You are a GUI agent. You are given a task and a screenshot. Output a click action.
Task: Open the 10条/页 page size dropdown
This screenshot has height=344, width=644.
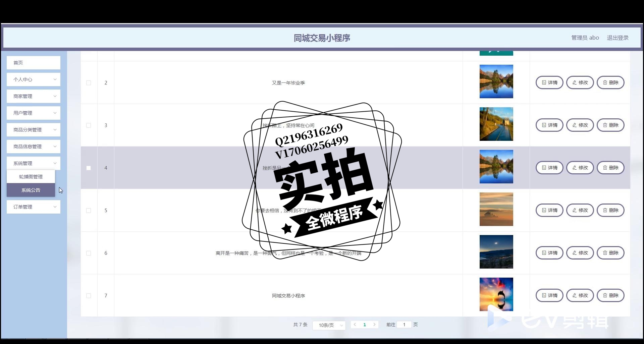329,325
